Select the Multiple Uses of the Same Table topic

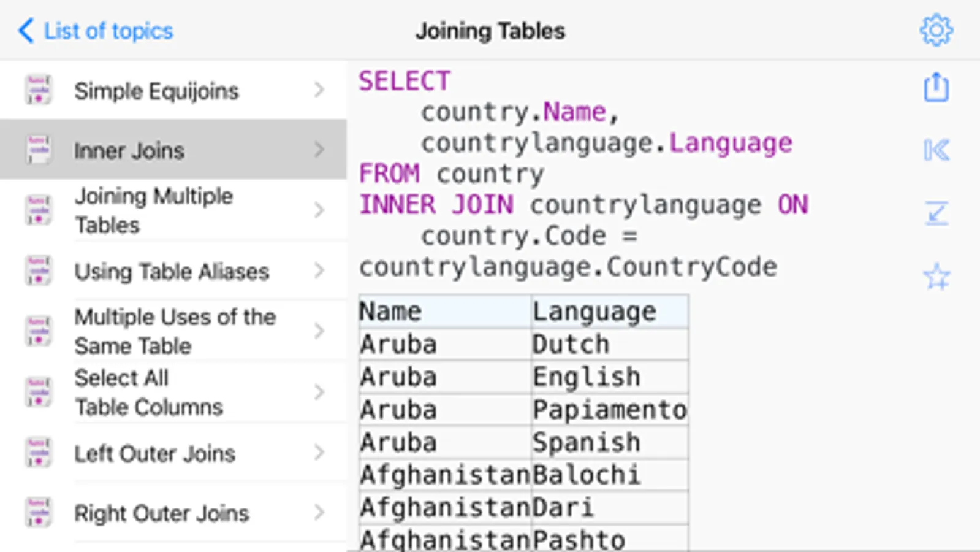(175, 331)
